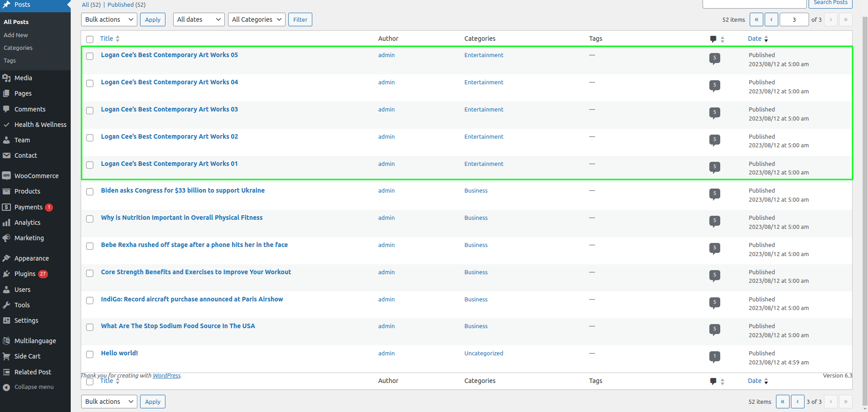Open Settings from its sidebar icon

pos(6,320)
